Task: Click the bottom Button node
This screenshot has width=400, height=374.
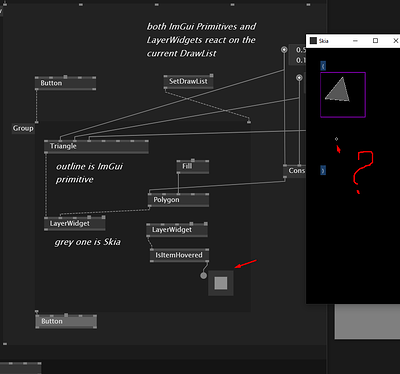Action: 66,321
